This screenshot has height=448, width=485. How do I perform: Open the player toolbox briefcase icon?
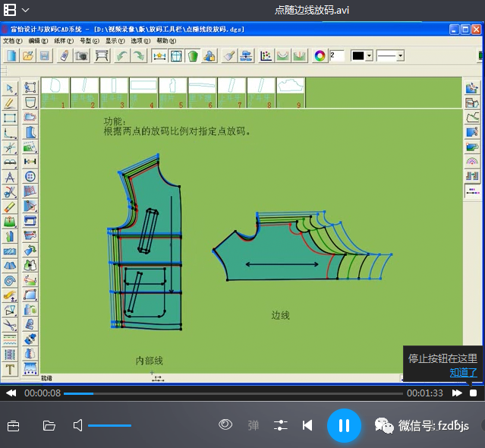(14, 426)
